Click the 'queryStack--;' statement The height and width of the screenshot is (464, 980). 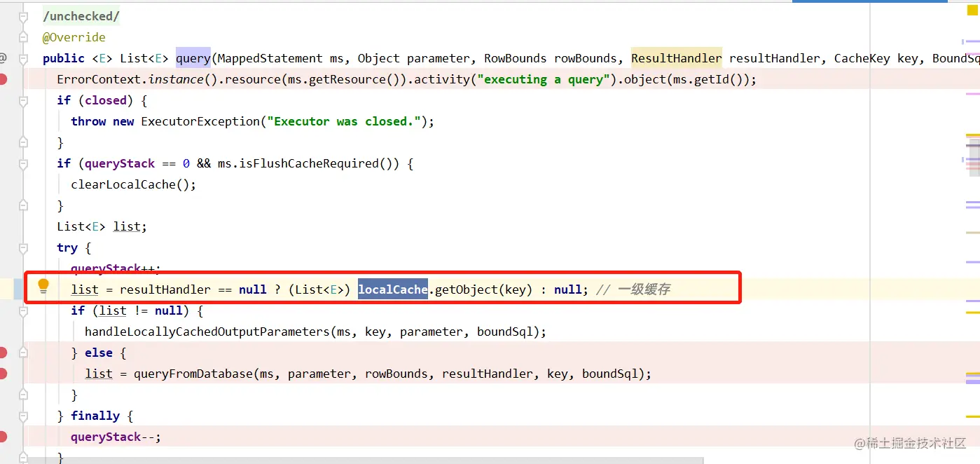[x=116, y=437]
